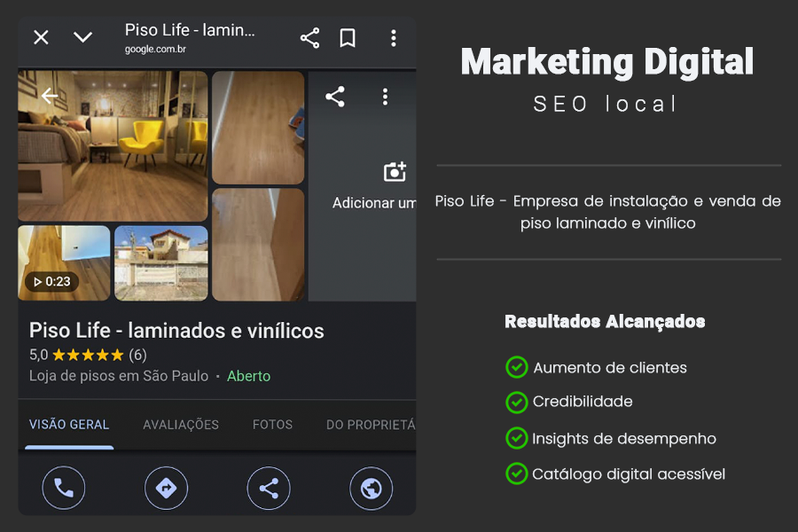Click the 'Adicionar um' label

pyautogui.click(x=374, y=203)
